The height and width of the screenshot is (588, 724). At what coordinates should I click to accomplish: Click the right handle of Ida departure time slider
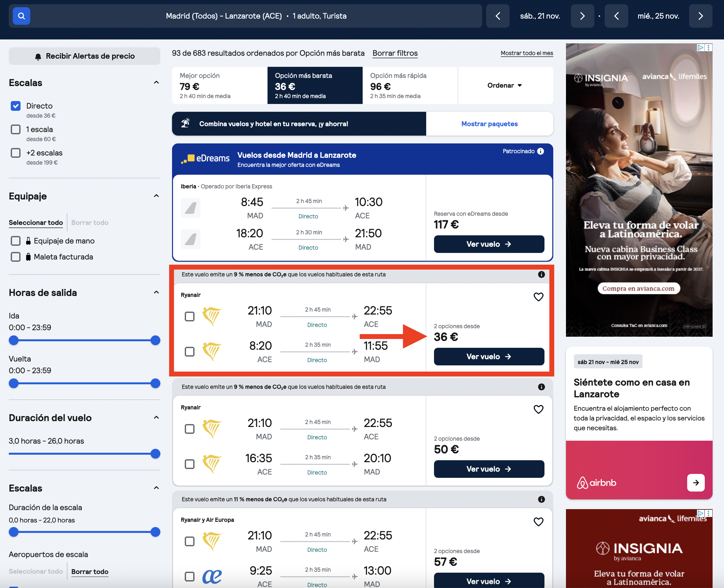point(155,340)
